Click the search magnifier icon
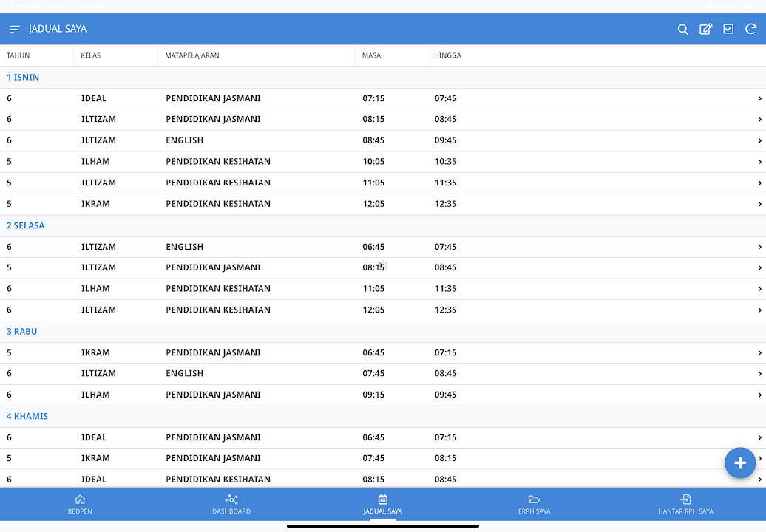This screenshot has width=766, height=532. [683, 30]
